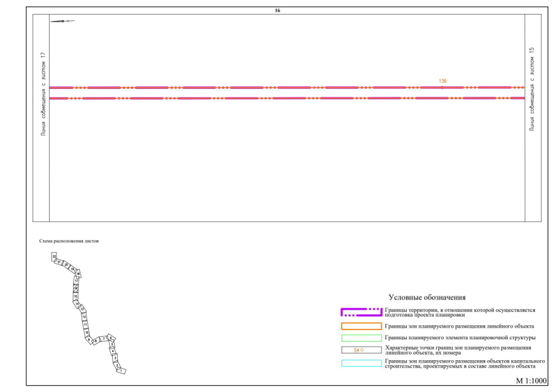Select sheet 22 in the layout scheme

click(54, 256)
